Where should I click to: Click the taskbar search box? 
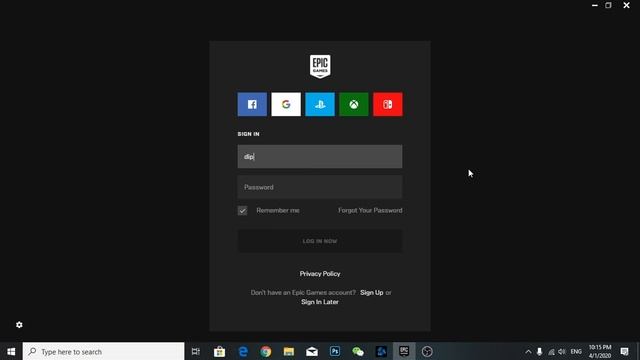point(104,351)
